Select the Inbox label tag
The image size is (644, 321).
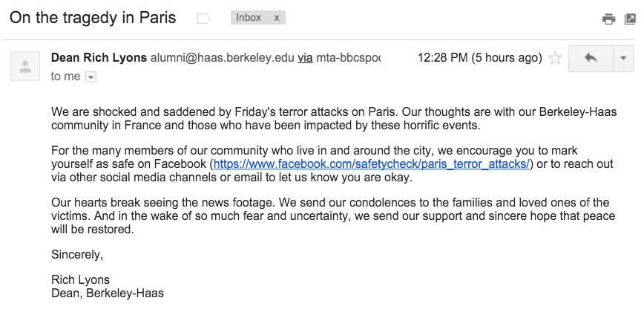click(x=249, y=18)
